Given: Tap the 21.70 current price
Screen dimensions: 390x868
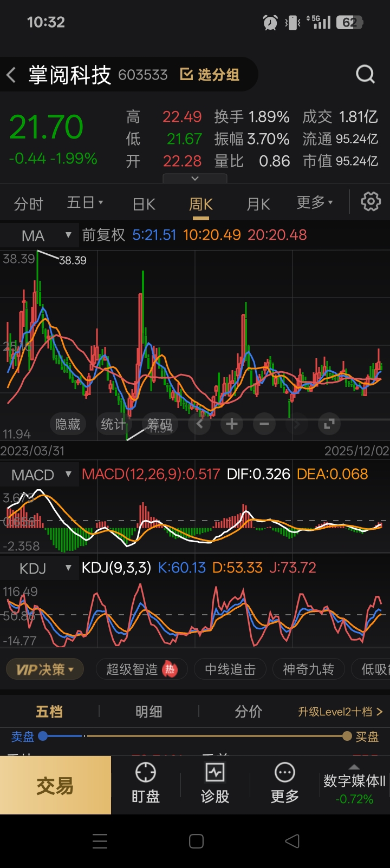Looking at the screenshot, I should coord(46,127).
